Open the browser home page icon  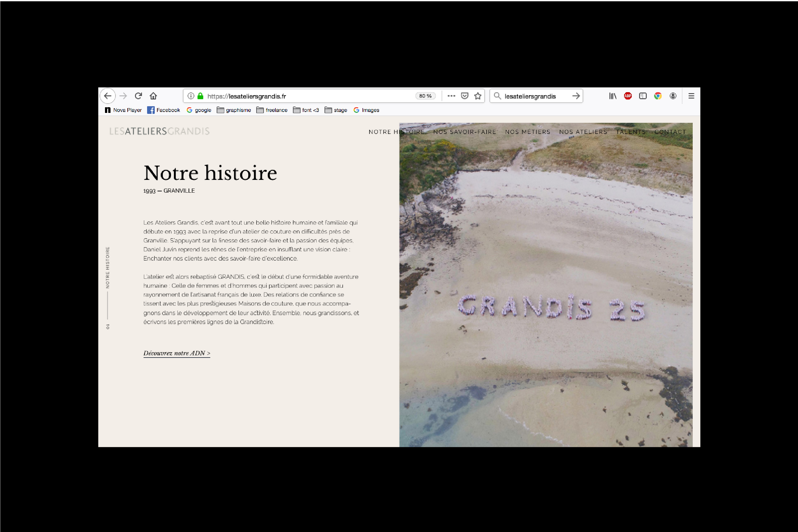[153, 96]
